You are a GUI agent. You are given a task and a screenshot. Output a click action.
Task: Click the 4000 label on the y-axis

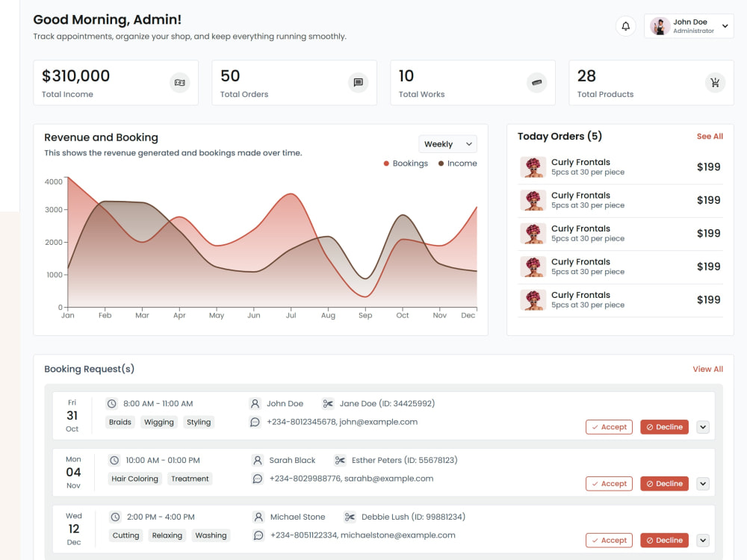(53, 182)
